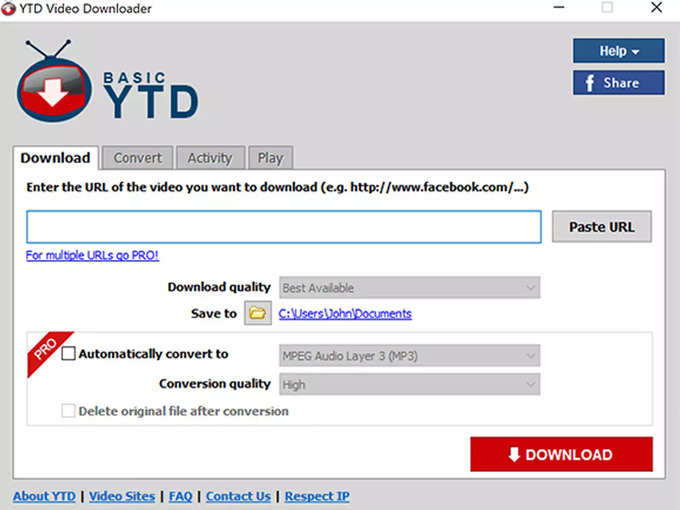Image resolution: width=680 pixels, height=510 pixels.
Task: Click the Facebook Share button
Action: point(618,82)
